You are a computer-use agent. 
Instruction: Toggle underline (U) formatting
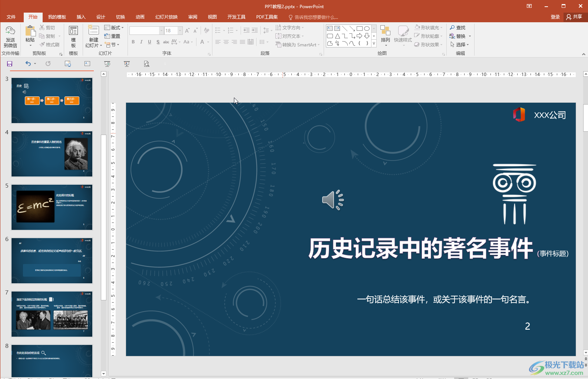pos(149,42)
